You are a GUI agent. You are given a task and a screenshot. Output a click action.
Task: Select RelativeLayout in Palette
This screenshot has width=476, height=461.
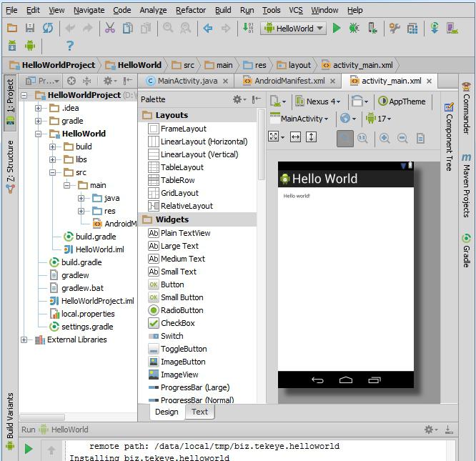[x=187, y=206]
